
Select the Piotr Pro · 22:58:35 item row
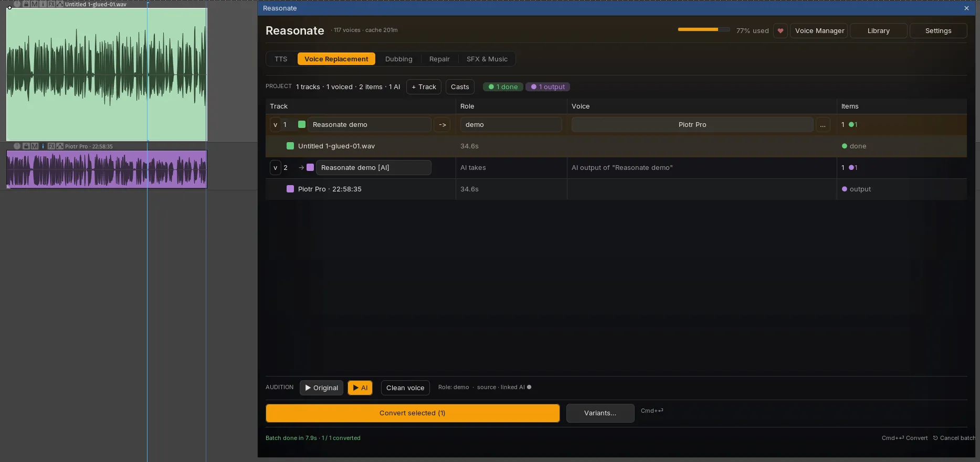(x=616, y=189)
